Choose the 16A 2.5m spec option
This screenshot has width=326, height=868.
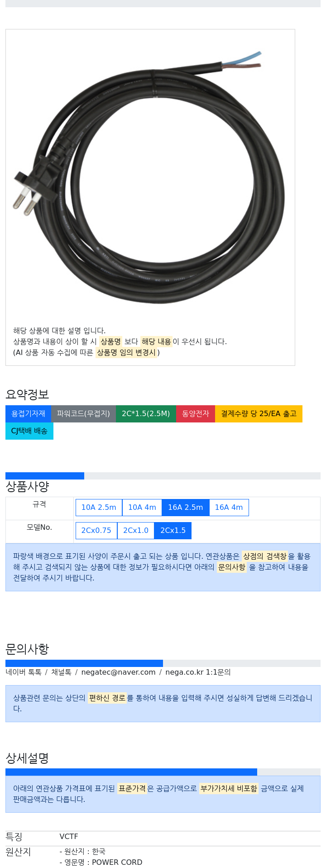(x=186, y=508)
